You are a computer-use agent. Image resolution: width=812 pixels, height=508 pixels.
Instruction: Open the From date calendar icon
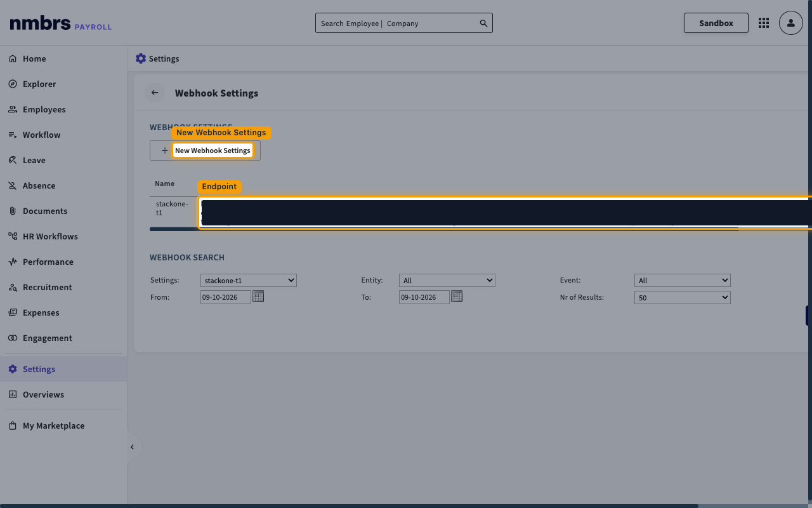258,297
